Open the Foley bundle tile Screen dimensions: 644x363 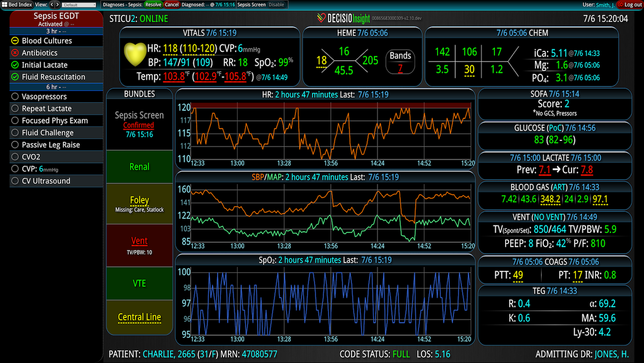coord(139,203)
